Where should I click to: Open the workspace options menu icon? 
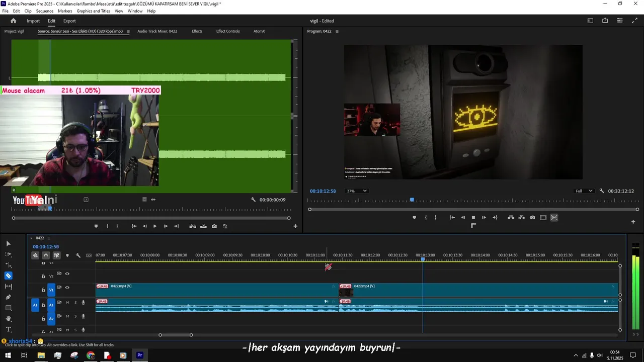620,21
